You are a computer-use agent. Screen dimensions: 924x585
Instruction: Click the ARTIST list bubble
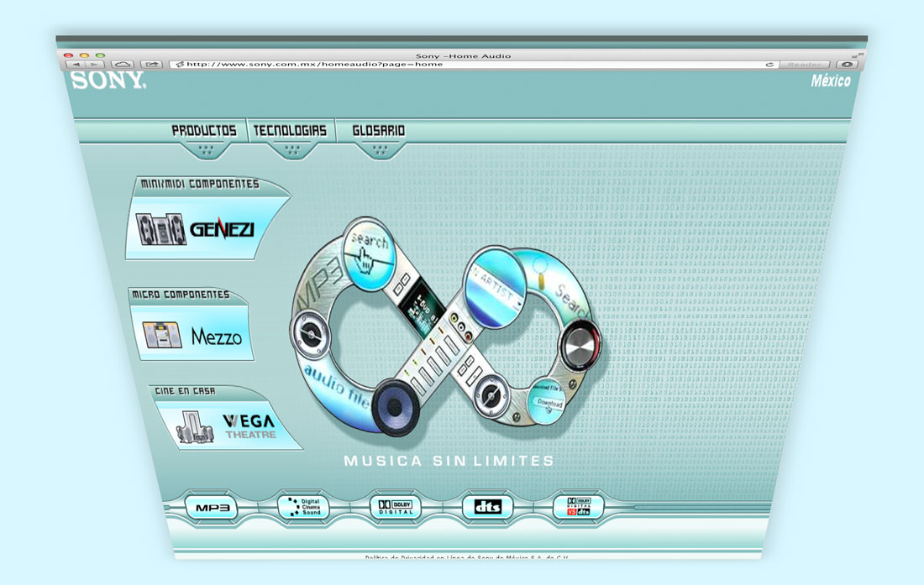[x=495, y=289]
